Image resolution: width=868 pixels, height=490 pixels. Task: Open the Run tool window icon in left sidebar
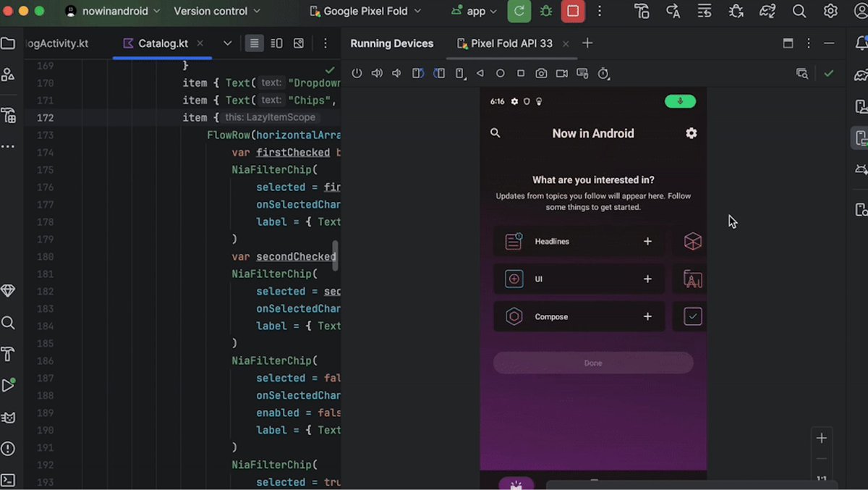coord(8,385)
